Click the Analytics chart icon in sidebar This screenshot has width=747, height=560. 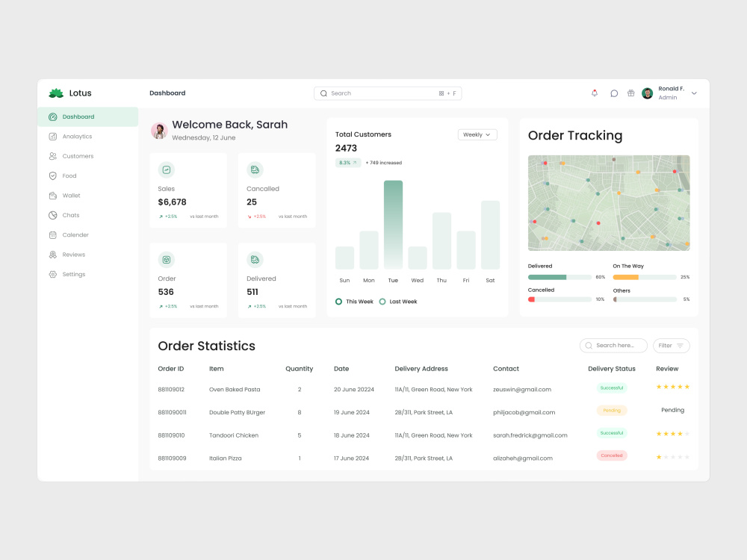53,137
